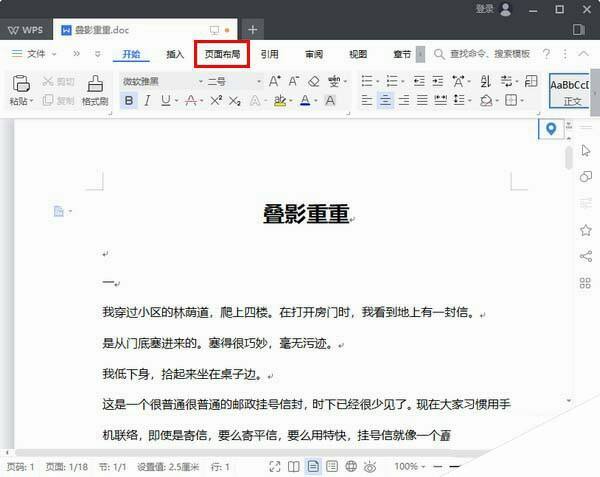Open borders dropdown
The image size is (600, 477).
click(522, 101)
